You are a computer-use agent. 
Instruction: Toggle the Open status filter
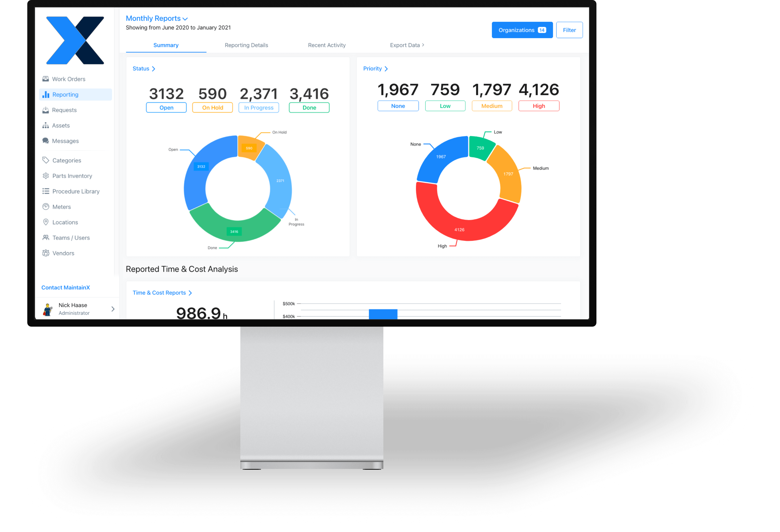pos(166,107)
